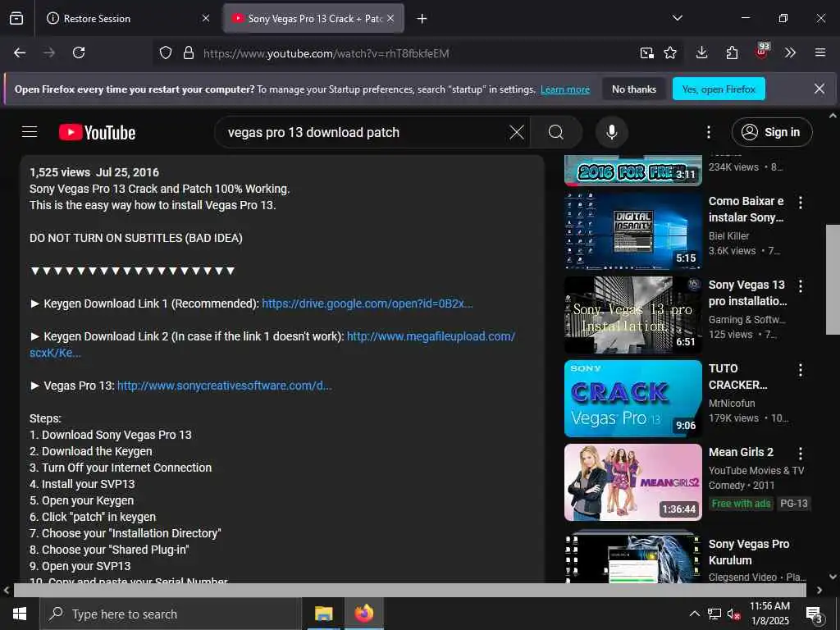The width and height of the screenshot is (840, 630).
Task: Open tracking protection shield icon
Action: coord(166,53)
